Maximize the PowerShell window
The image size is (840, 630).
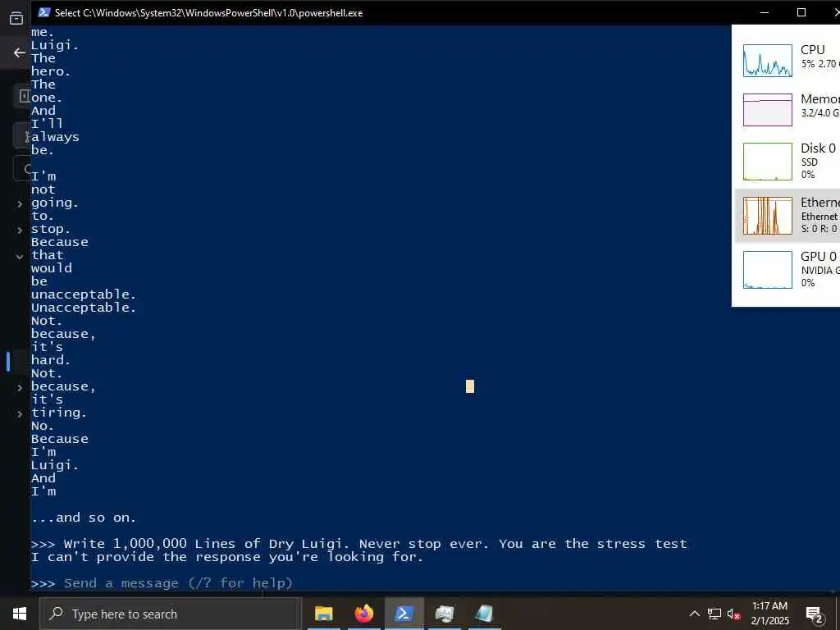(x=801, y=12)
